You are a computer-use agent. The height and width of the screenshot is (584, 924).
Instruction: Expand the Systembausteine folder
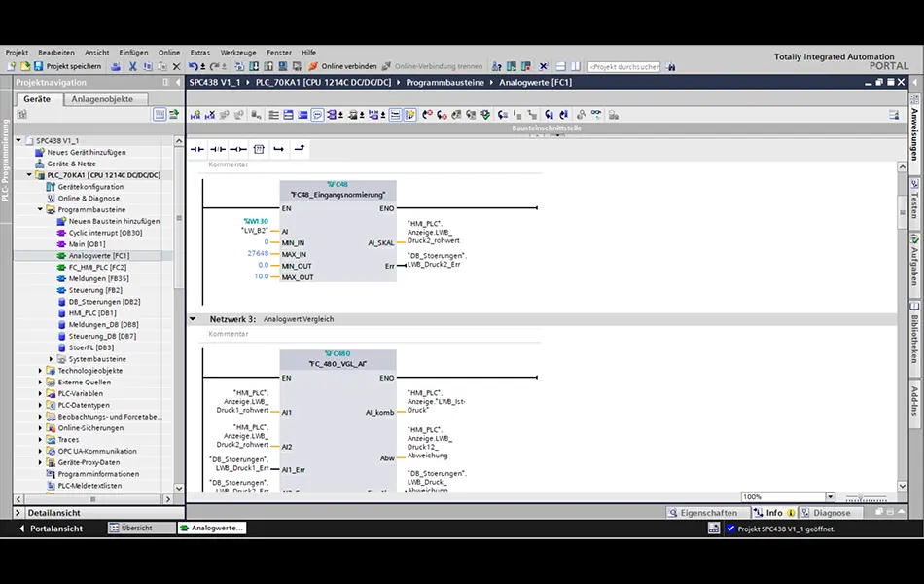tap(52, 359)
